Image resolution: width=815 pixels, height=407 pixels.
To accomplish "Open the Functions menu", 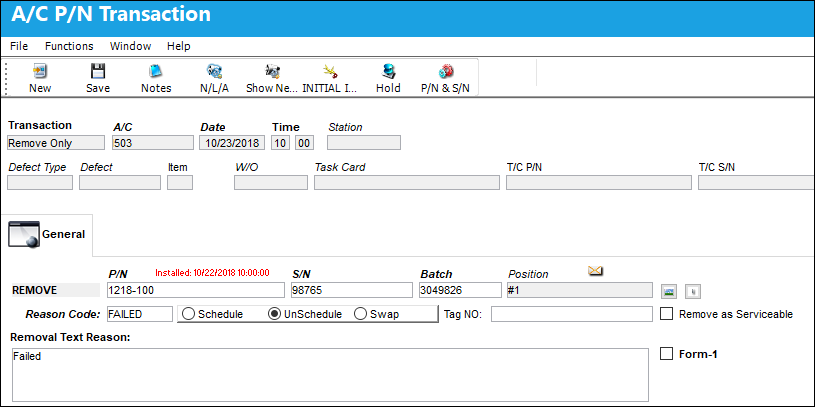I will [69, 46].
